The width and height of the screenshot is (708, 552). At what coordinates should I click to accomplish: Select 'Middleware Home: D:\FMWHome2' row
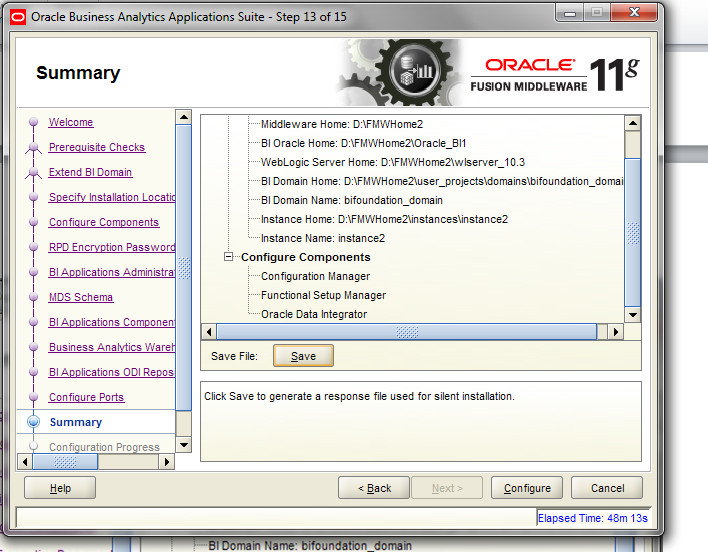[x=342, y=124]
